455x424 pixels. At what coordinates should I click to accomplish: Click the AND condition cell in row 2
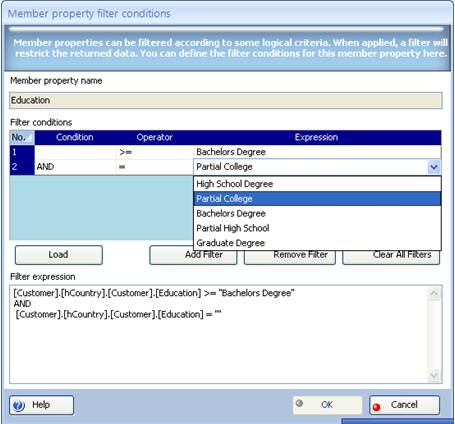[76, 167]
